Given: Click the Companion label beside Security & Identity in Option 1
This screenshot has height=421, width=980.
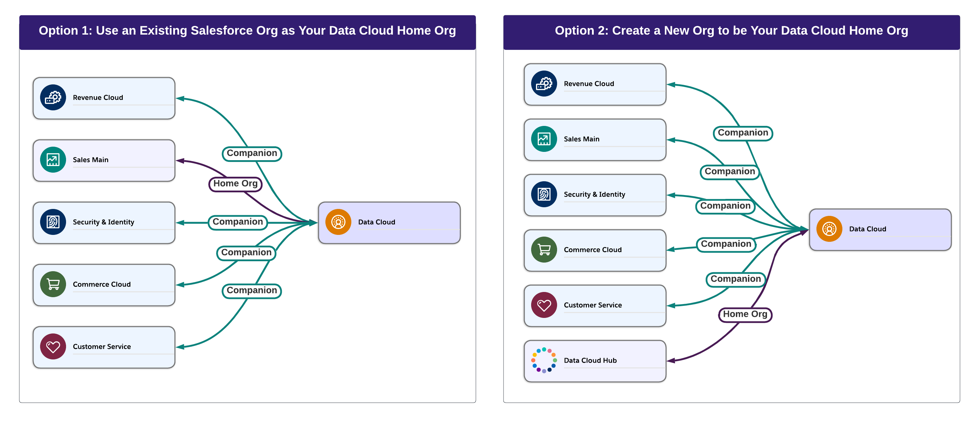Looking at the screenshot, I should click(x=237, y=222).
